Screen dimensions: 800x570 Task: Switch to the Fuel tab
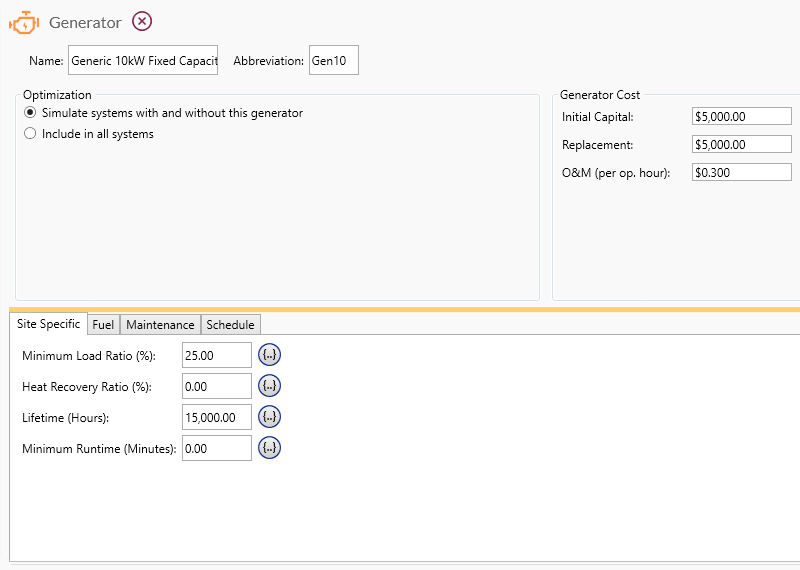103,325
